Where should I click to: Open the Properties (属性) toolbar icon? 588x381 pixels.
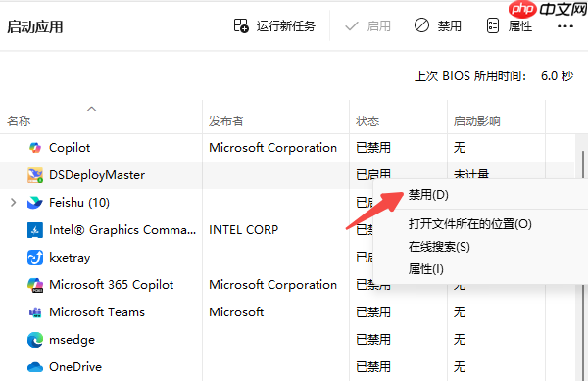coord(492,25)
